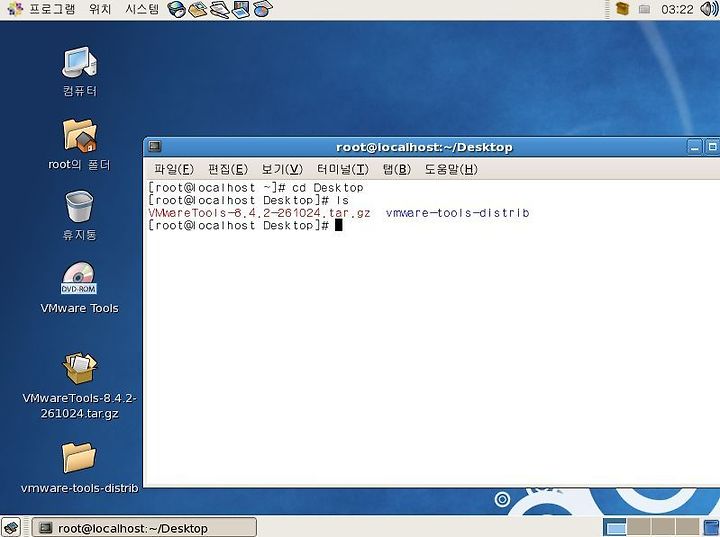
Task: Launch the spreadsheet chart launcher in top panel
Action: pyautogui.click(x=263, y=9)
